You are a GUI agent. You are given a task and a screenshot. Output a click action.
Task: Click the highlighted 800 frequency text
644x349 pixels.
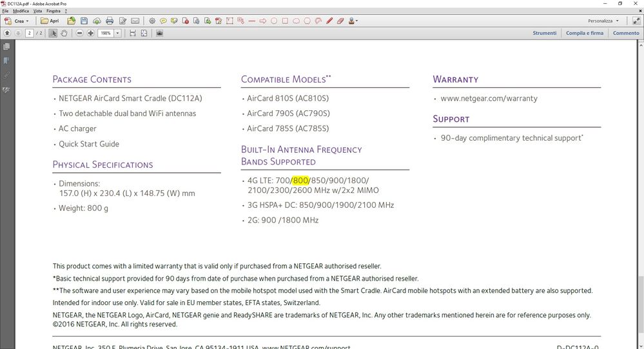pos(300,181)
